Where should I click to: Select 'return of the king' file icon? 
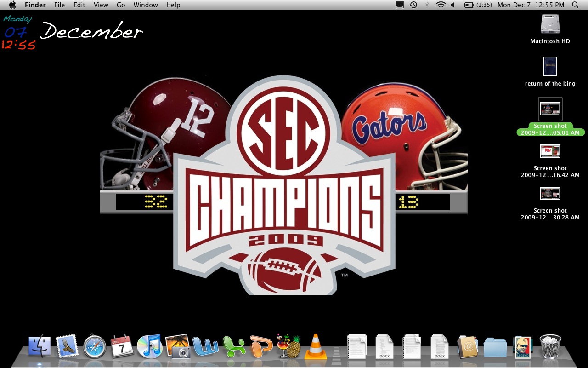point(550,67)
